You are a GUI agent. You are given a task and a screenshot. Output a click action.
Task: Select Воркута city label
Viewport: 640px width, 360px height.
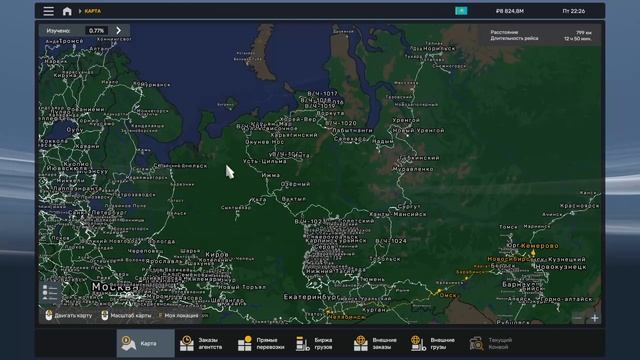[x=330, y=113]
